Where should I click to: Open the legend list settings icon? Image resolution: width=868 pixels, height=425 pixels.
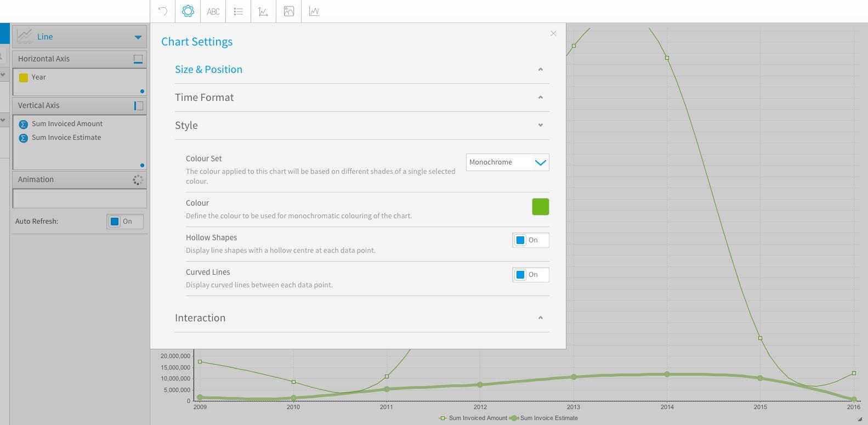238,11
